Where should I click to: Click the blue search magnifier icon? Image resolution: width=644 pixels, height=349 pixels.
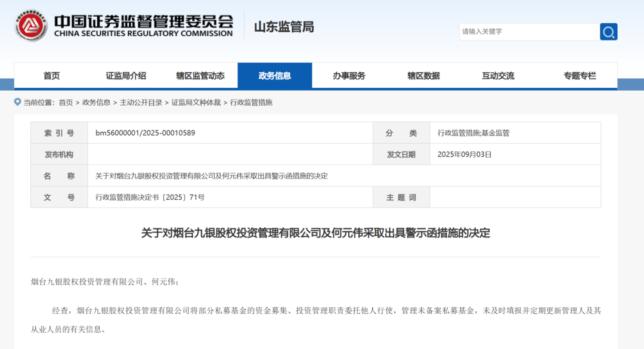point(608,32)
